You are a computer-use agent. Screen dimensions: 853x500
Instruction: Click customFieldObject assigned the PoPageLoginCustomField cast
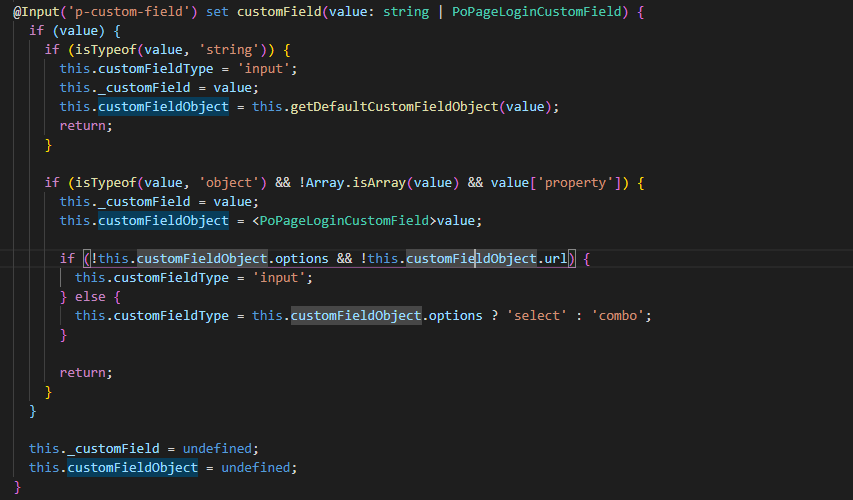(x=163, y=221)
